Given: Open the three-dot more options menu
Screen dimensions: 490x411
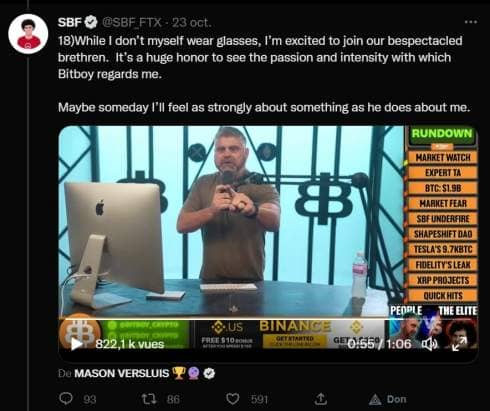Looking at the screenshot, I should click(471, 22).
